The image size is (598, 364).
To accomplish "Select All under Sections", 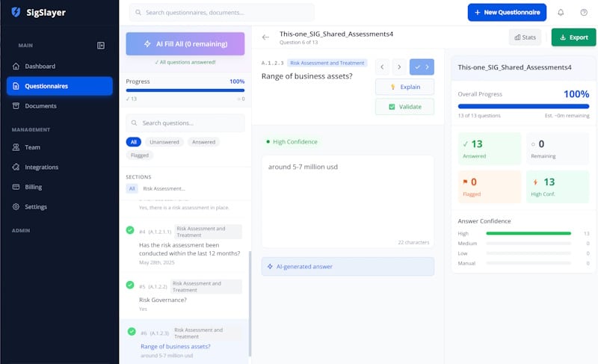I will (x=132, y=188).
